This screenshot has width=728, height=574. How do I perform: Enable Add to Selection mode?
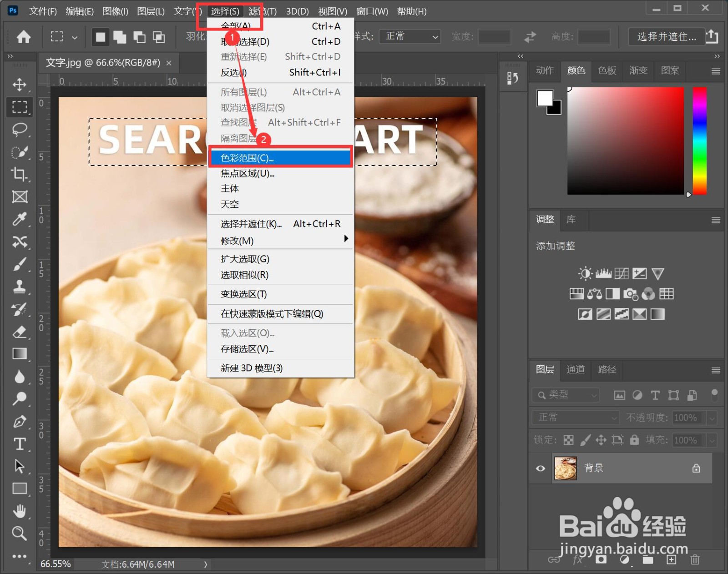(120, 37)
